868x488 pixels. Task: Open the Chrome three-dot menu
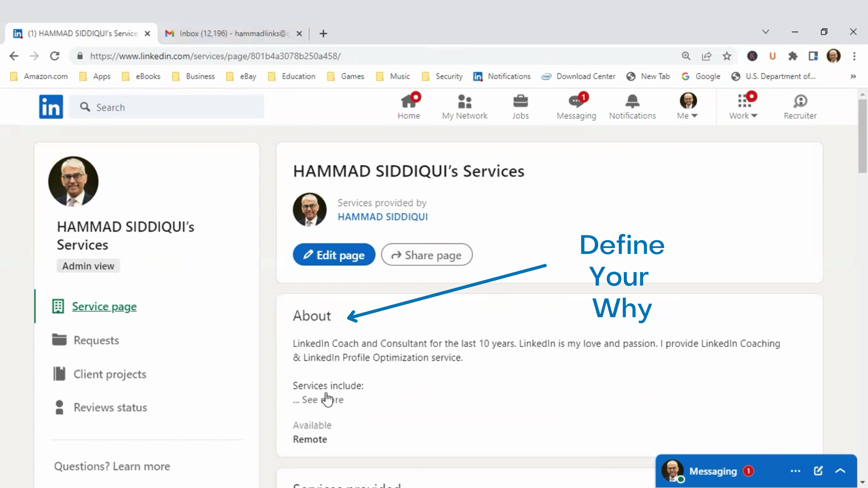point(854,56)
